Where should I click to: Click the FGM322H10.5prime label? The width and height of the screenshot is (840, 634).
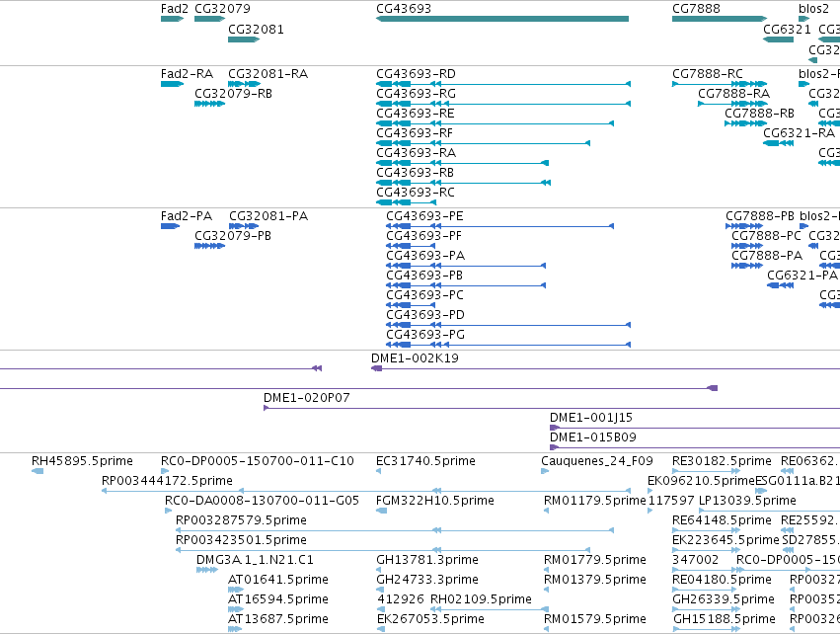coord(435,501)
